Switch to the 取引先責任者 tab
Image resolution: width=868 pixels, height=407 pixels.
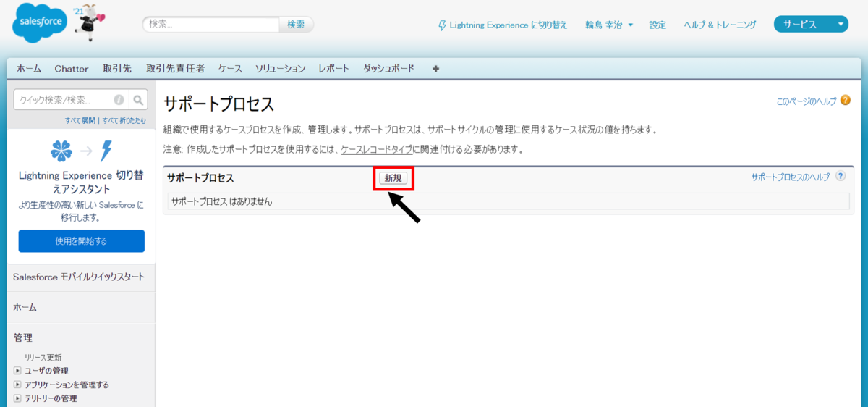pyautogui.click(x=176, y=69)
